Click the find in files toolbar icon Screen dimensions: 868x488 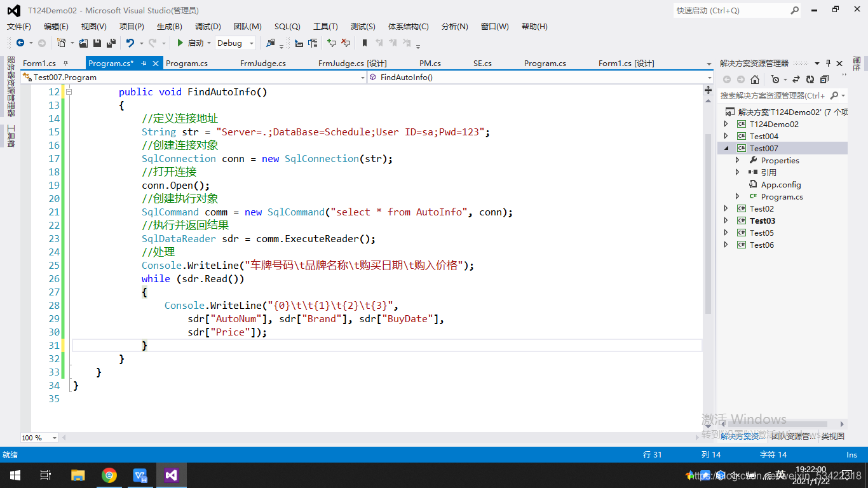271,43
